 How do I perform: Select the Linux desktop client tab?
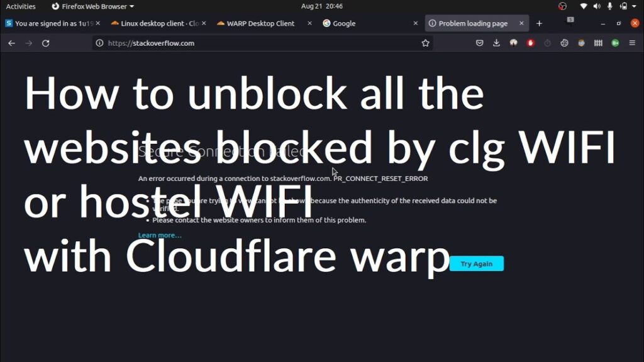point(158,23)
